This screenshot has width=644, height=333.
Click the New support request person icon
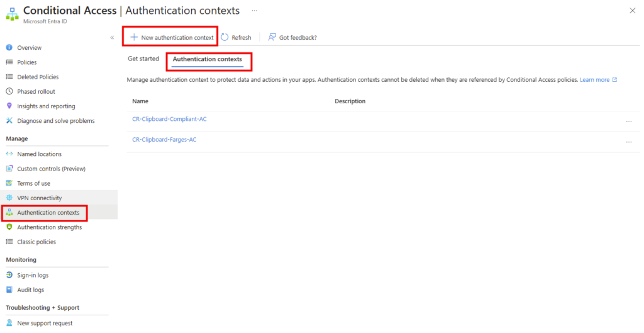(x=9, y=323)
